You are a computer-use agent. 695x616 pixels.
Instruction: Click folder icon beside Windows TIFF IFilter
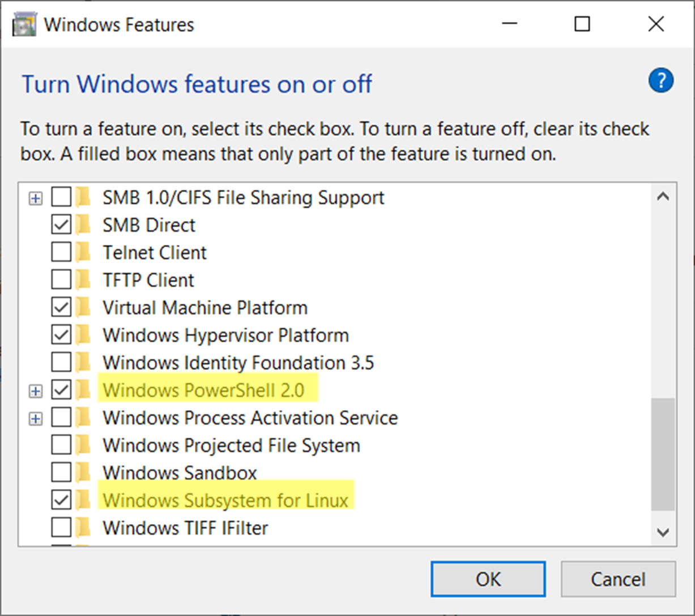pyautogui.click(x=84, y=528)
